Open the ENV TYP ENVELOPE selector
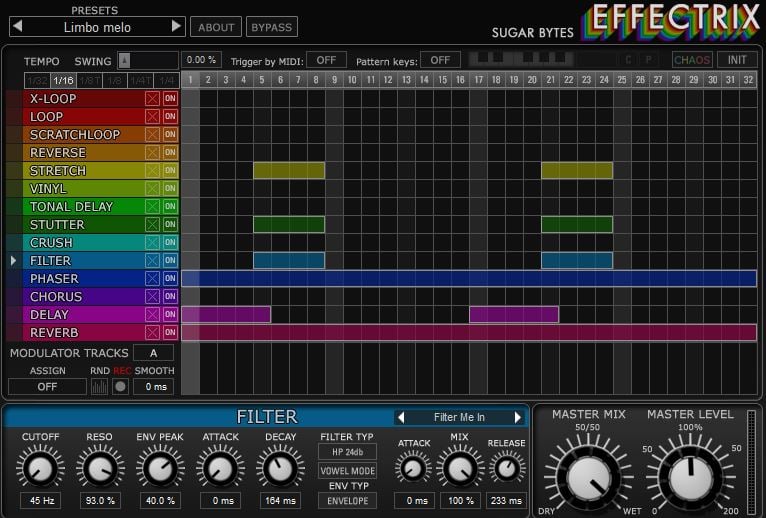766x518 pixels. 347,501
